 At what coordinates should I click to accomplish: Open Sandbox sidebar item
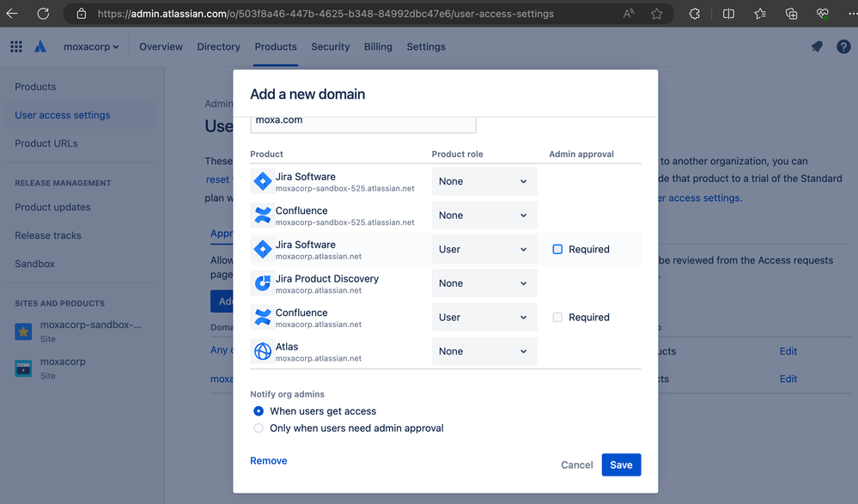pyautogui.click(x=34, y=264)
